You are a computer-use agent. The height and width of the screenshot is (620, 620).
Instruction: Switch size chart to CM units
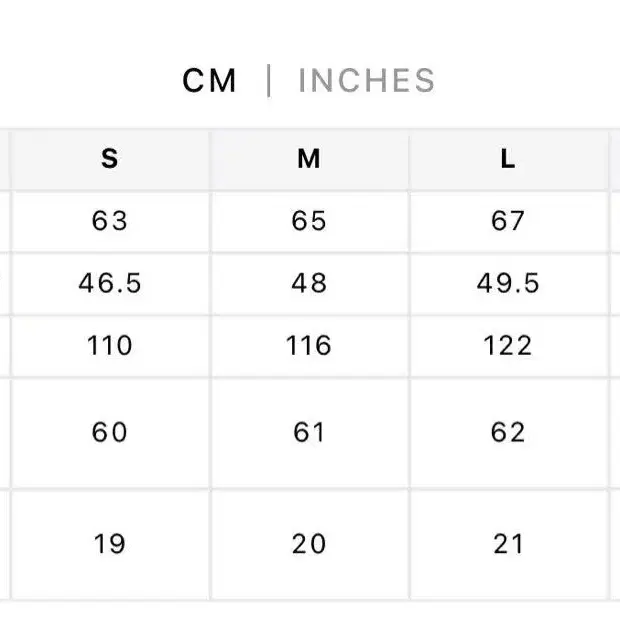pyautogui.click(x=209, y=81)
